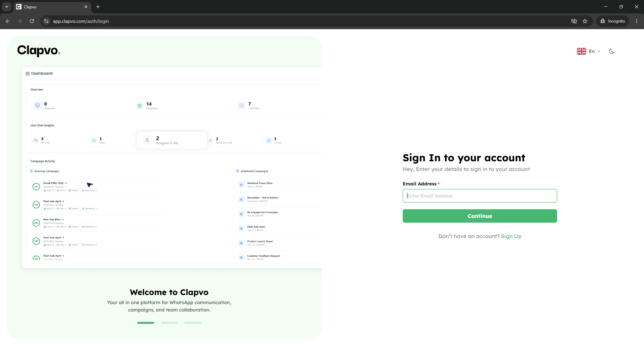Click the Incognito profile button

612,21
